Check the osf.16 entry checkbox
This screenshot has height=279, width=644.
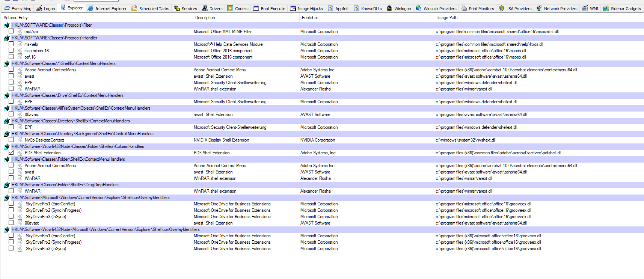(11, 57)
